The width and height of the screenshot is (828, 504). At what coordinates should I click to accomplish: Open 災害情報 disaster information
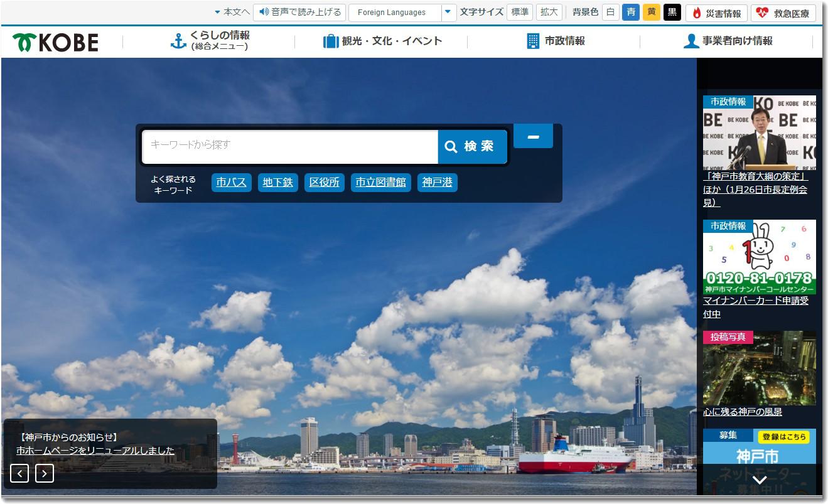[x=716, y=13]
